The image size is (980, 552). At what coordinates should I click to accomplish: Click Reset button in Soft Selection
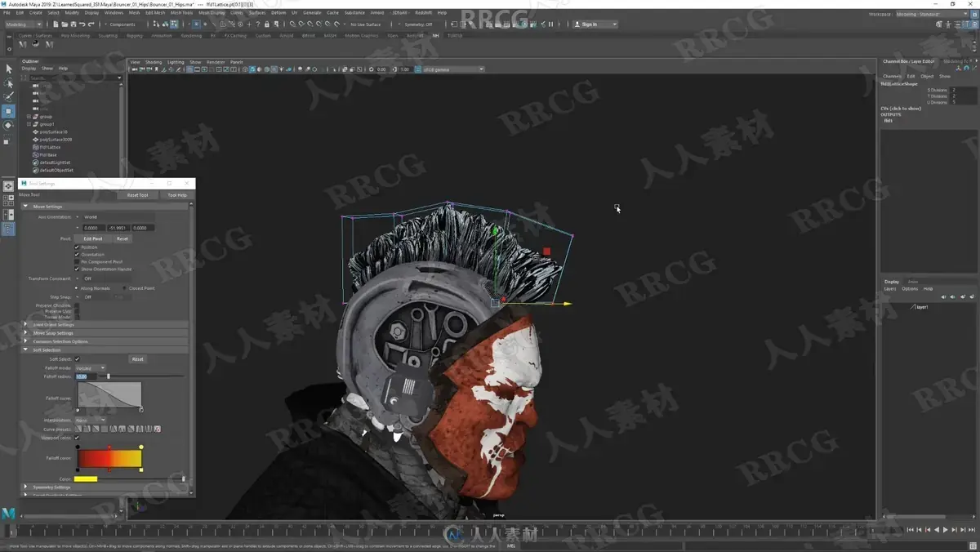coord(137,359)
